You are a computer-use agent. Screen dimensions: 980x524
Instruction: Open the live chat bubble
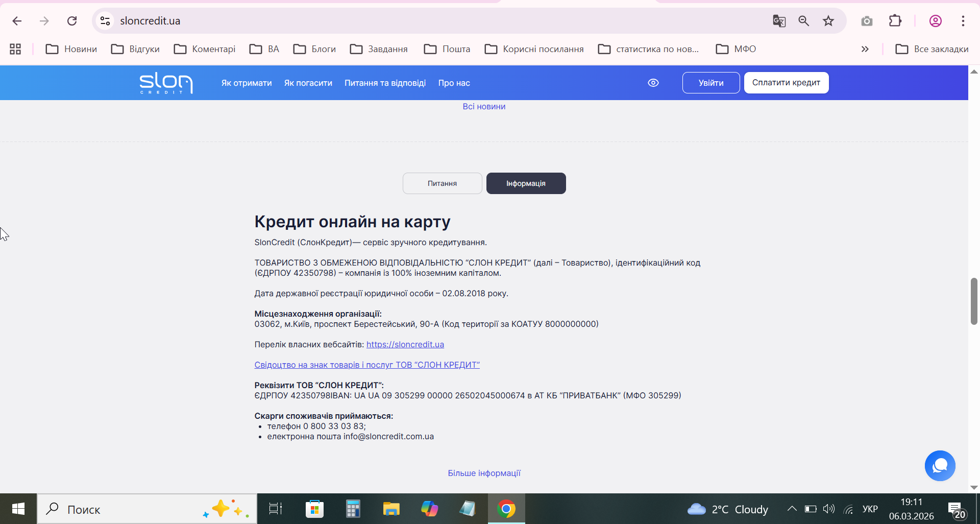coord(940,466)
